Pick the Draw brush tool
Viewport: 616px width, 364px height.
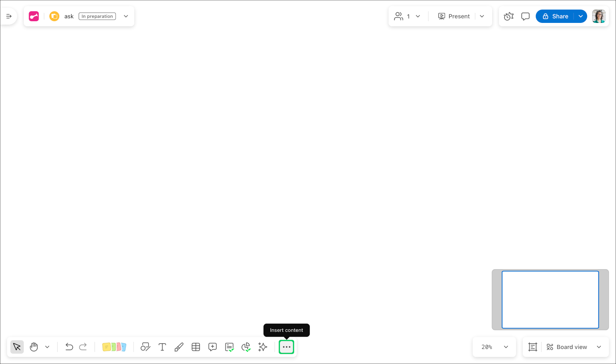(179, 347)
